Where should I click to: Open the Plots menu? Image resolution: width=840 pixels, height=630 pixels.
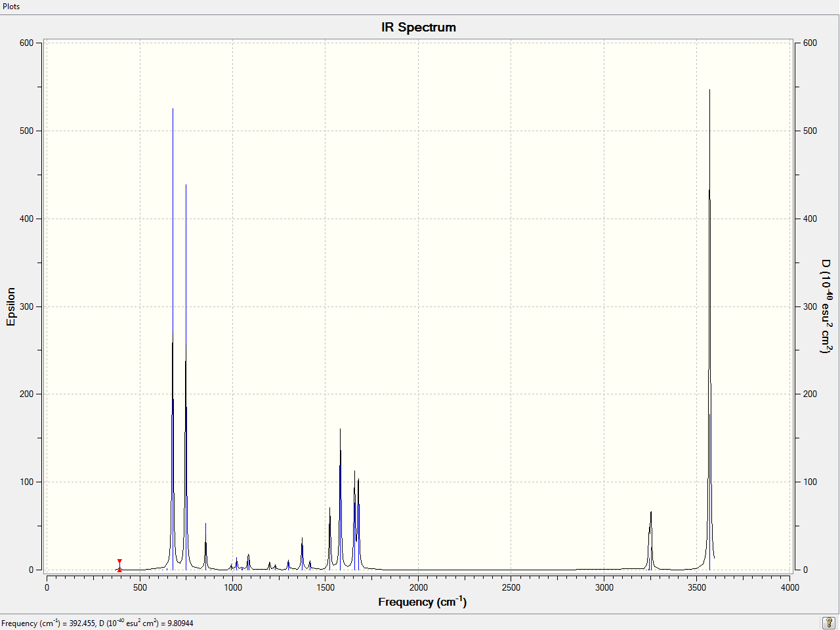coord(11,7)
